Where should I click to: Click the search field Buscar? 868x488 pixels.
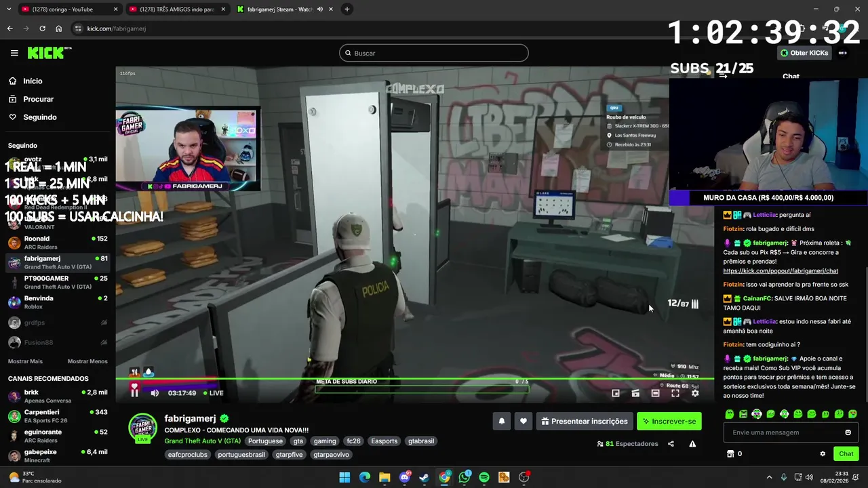[434, 53]
